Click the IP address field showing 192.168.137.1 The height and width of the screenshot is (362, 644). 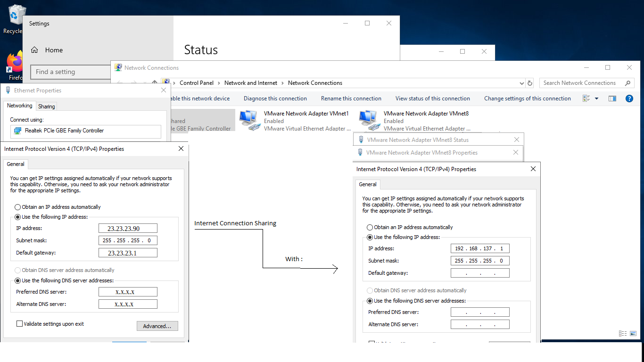(480, 248)
